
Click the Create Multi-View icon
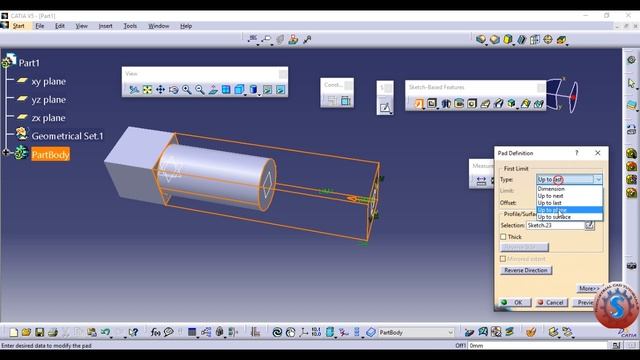point(226,89)
